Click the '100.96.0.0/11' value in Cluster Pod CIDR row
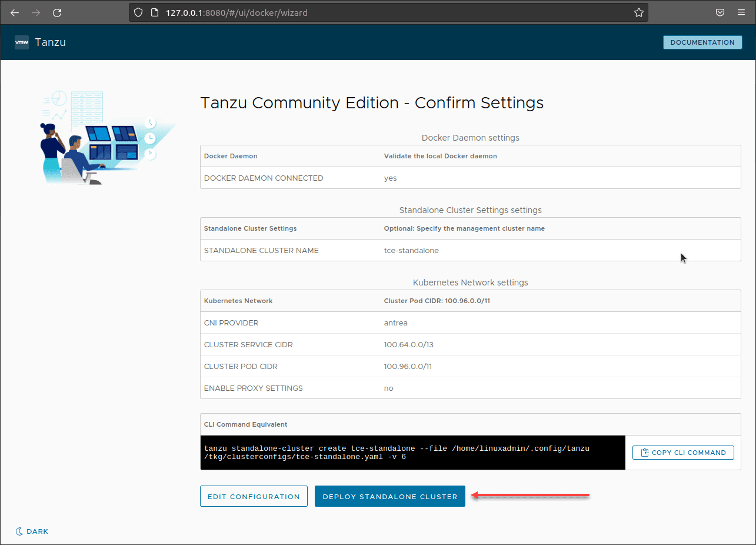The width and height of the screenshot is (756, 545). (408, 366)
